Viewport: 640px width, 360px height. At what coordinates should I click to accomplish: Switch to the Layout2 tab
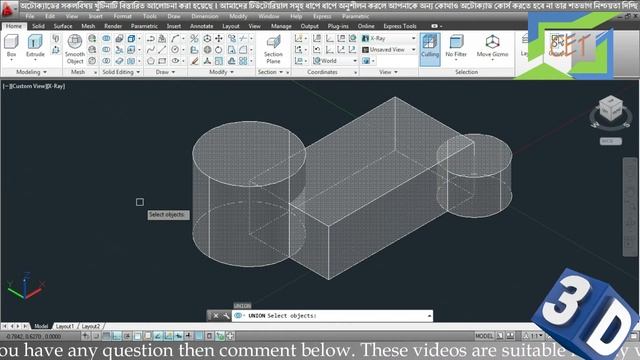pos(91,326)
